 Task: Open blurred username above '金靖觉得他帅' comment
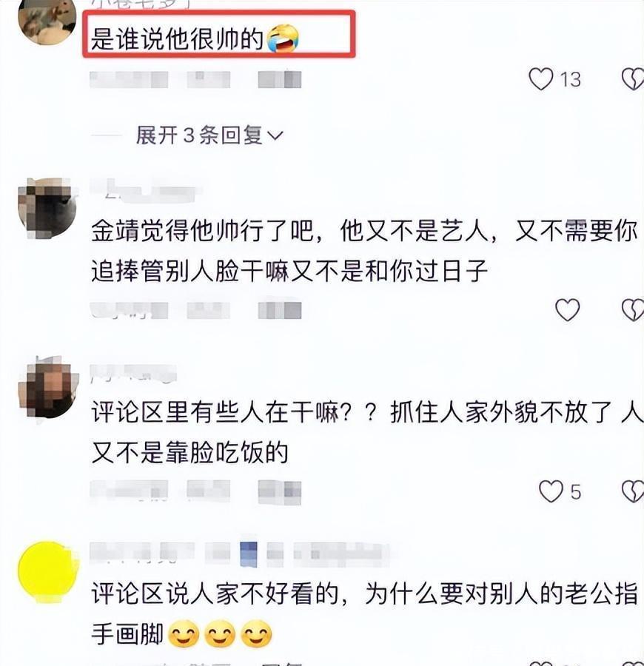146,190
